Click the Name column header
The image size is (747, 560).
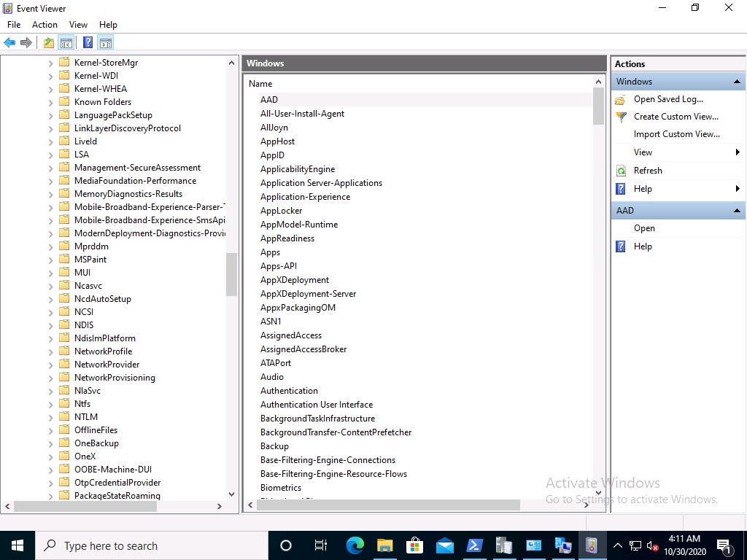point(260,84)
